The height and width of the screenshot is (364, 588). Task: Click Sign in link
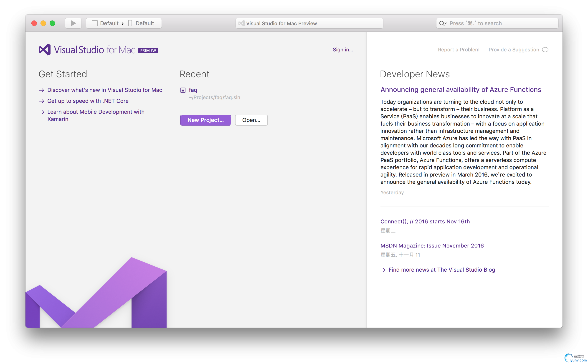point(343,50)
